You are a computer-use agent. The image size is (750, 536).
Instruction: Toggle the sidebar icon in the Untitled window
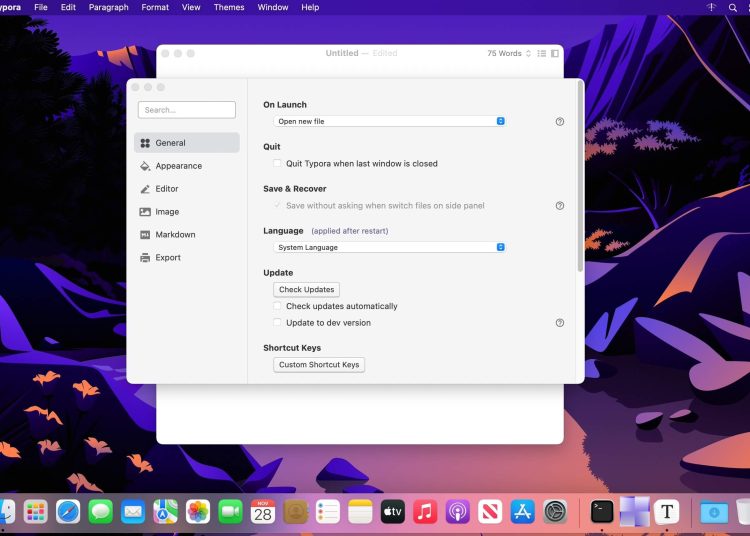[x=555, y=53]
